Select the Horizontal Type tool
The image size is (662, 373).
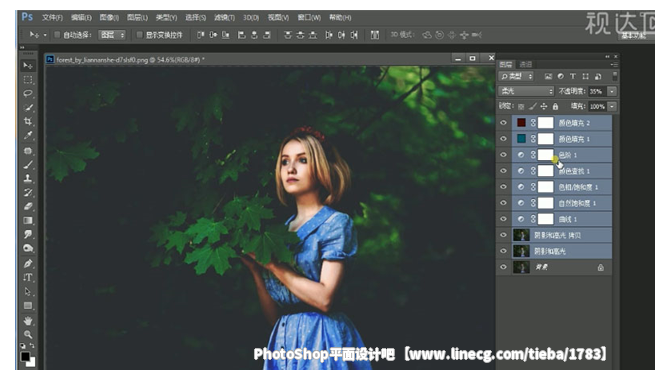[x=28, y=278]
